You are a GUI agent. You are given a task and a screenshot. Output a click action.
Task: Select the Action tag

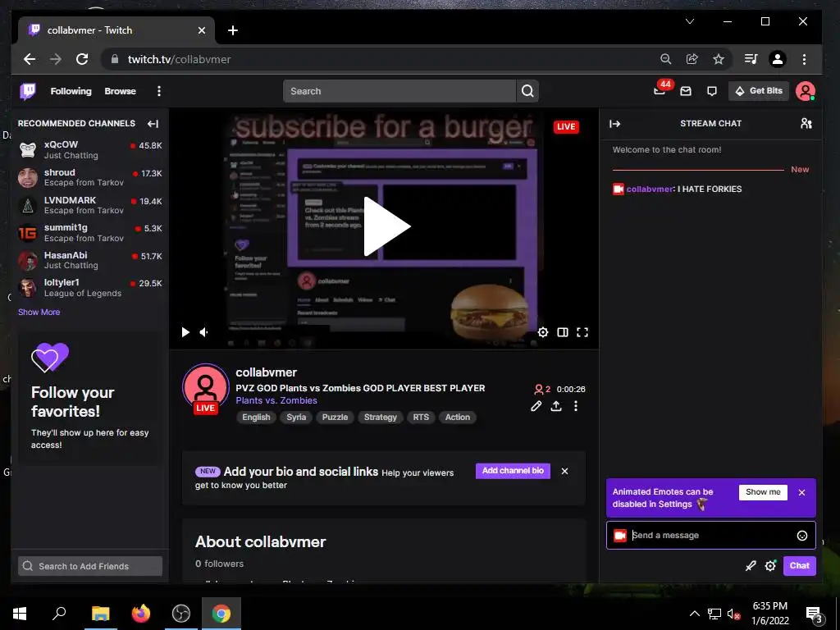[x=458, y=418]
